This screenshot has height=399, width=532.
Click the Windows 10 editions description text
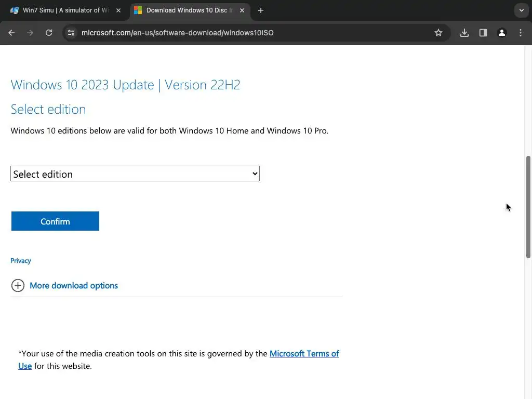pos(169,131)
